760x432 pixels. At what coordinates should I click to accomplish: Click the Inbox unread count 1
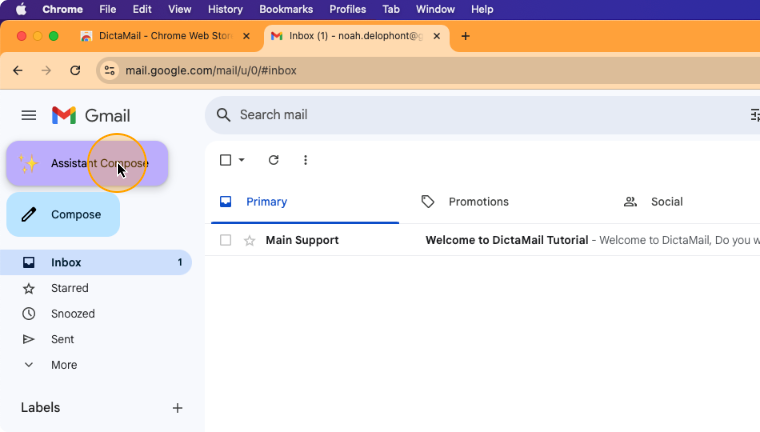180,262
